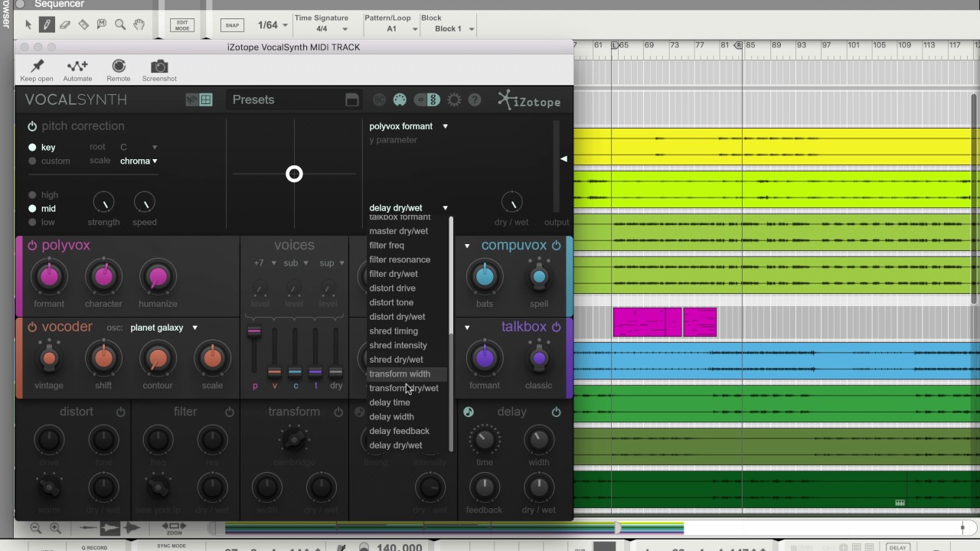Choose distort drive from parameter list
The width and height of the screenshot is (980, 551).
(x=392, y=288)
